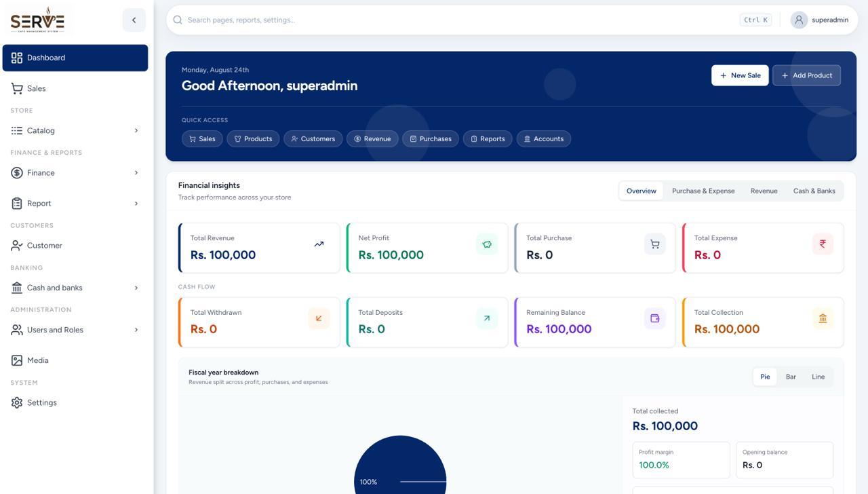Open Settings from the sidebar
The image size is (868, 494).
[x=75, y=402]
